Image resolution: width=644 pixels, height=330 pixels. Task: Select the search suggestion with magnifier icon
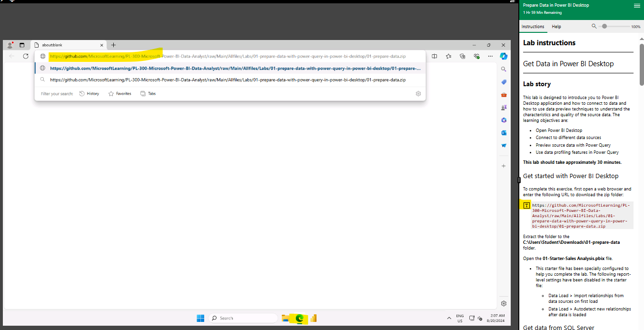point(230,80)
